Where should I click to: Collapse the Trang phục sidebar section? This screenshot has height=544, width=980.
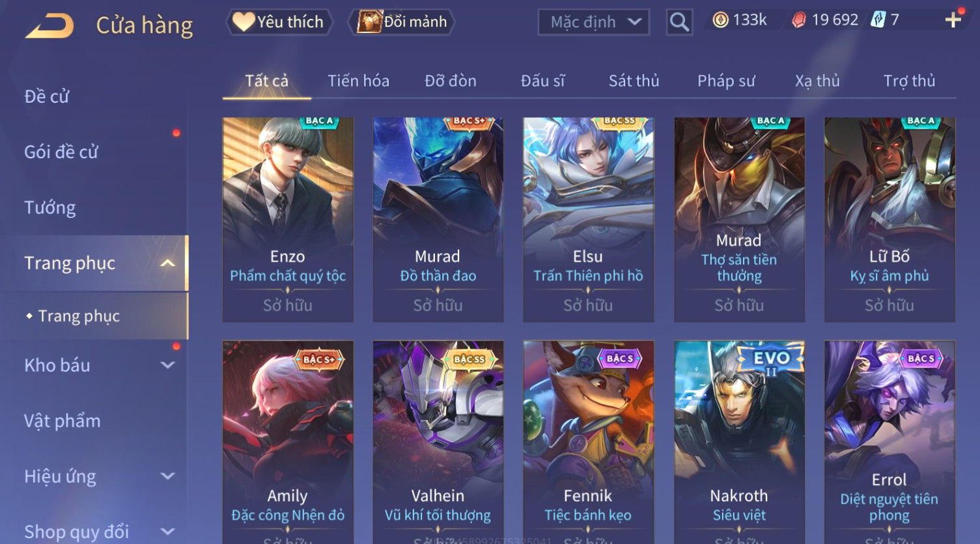pos(167,263)
